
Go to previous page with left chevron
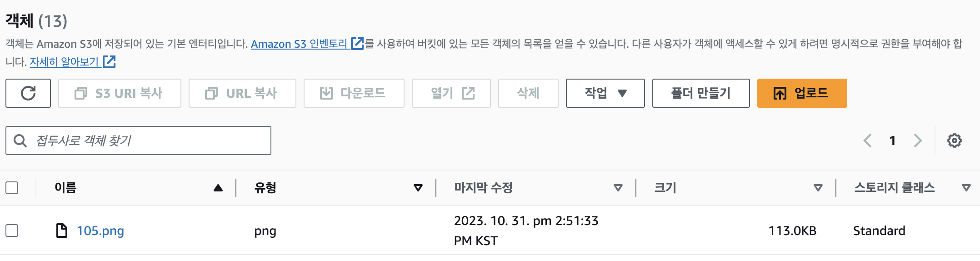(x=867, y=141)
